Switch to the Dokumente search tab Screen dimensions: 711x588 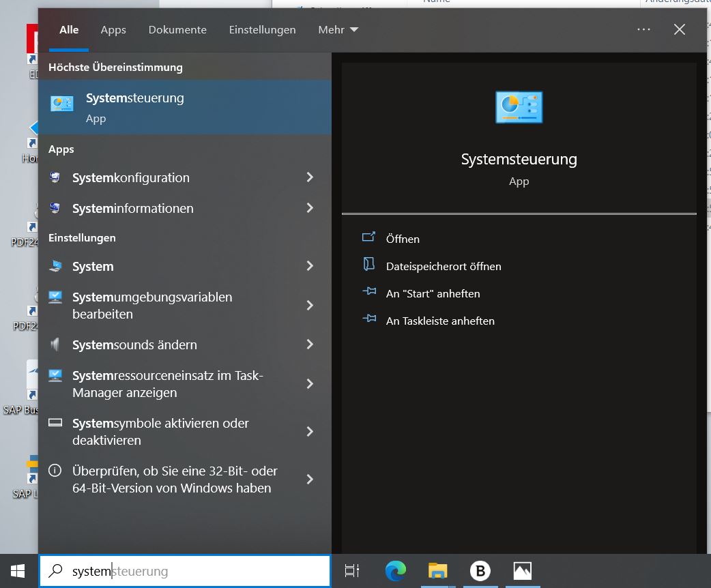tap(177, 30)
